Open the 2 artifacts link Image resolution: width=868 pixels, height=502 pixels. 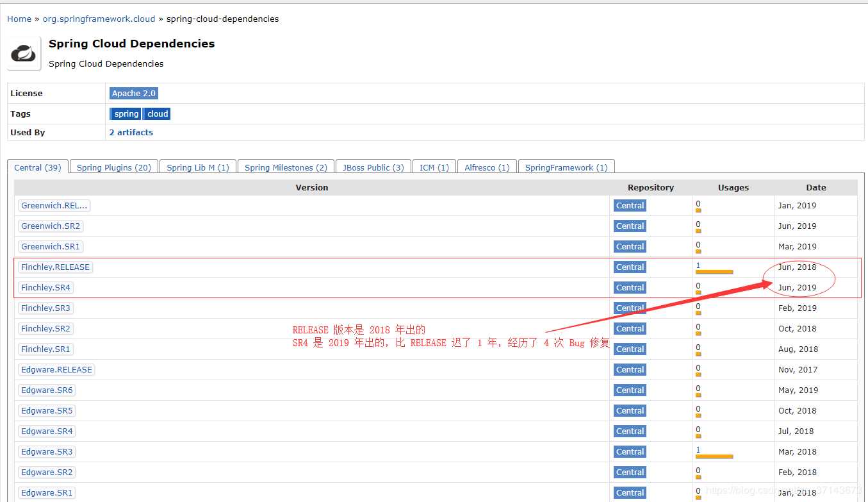131,132
